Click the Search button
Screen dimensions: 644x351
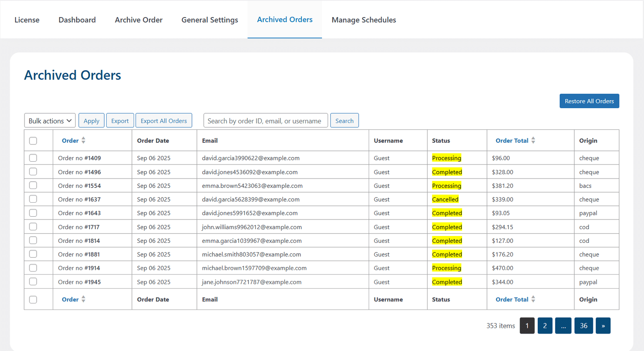point(345,121)
